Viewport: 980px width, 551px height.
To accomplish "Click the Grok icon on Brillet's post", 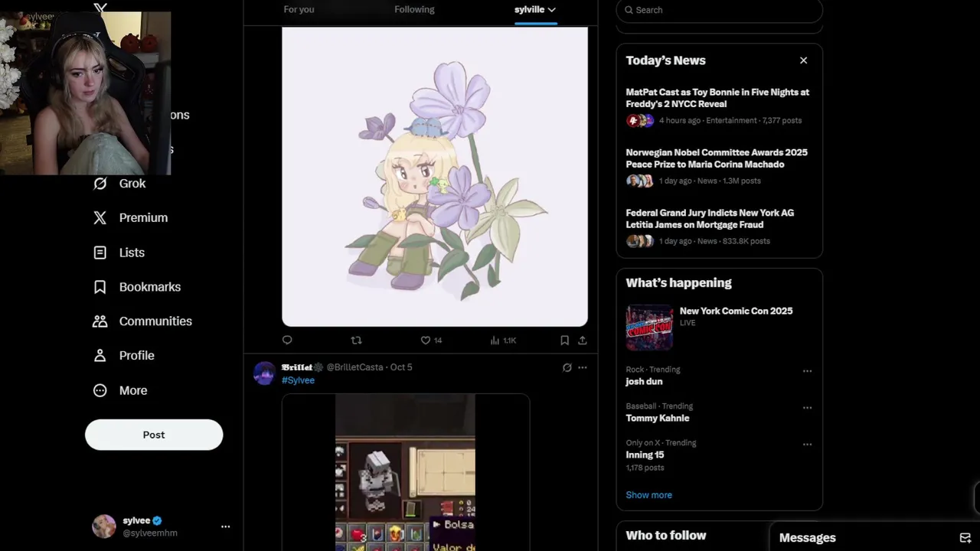I will (x=567, y=367).
